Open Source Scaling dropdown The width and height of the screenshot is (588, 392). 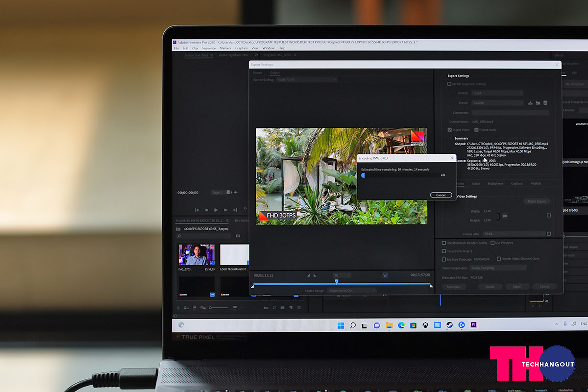point(306,80)
